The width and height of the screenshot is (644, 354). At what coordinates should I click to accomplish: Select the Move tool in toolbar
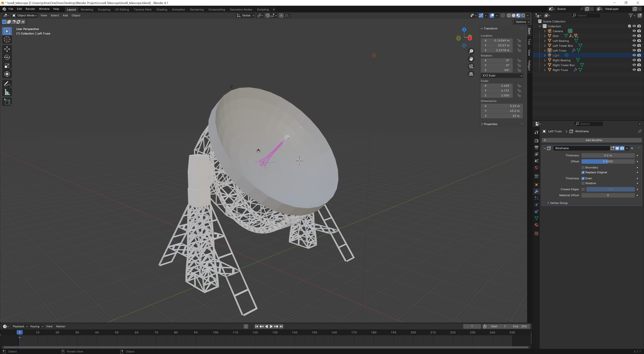7,49
